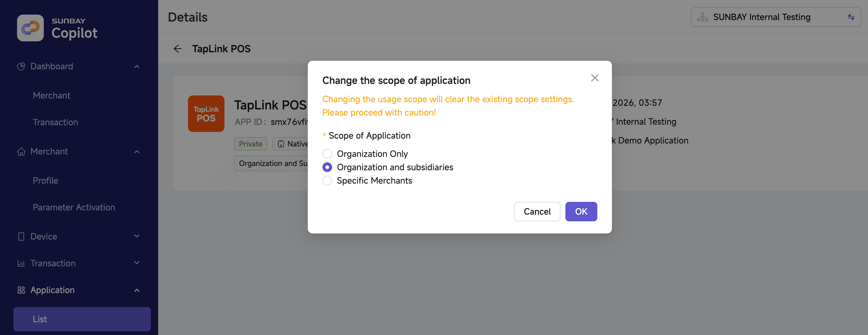Go back using the arrow beside TapLink POS
The image size is (868, 335).
point(178,49)
